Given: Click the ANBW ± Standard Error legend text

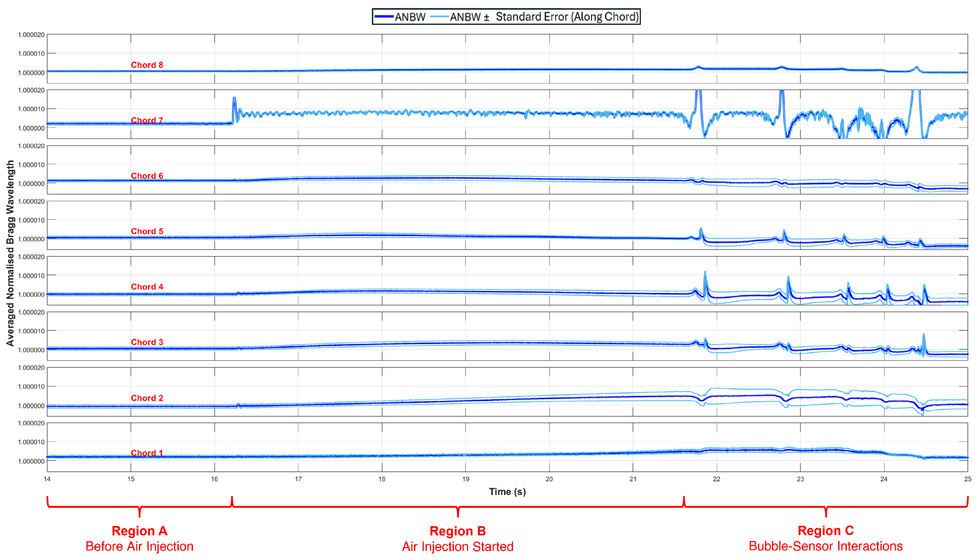Looking at the screenshot, I should (544, 17).
